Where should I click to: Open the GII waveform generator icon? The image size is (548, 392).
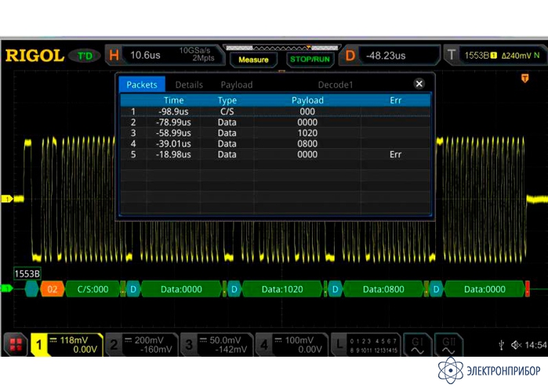(448, 345)
